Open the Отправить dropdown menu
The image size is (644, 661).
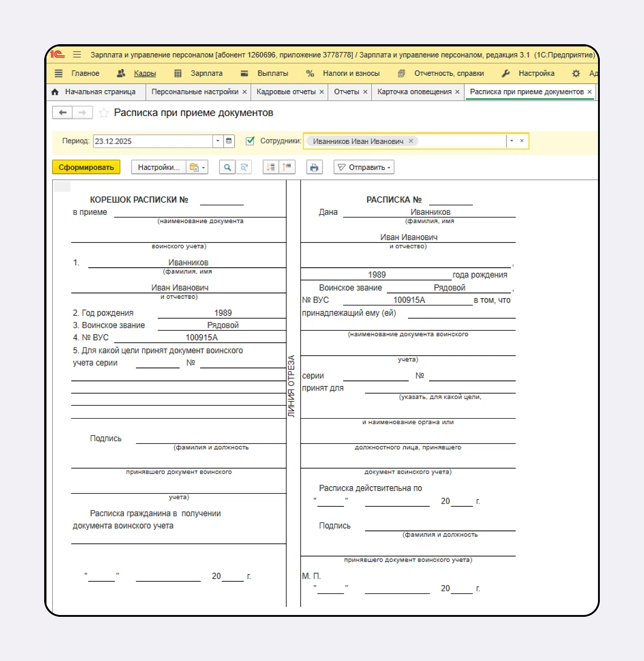(x=364, y=167)
